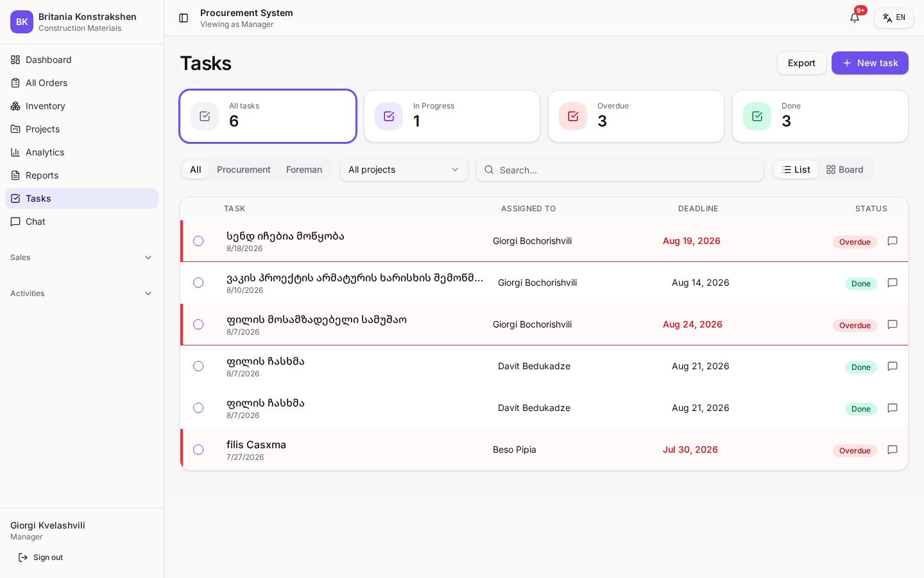Screen dimensions: 924x578
Task: Create a New task
Action: (x=869, y=63)
